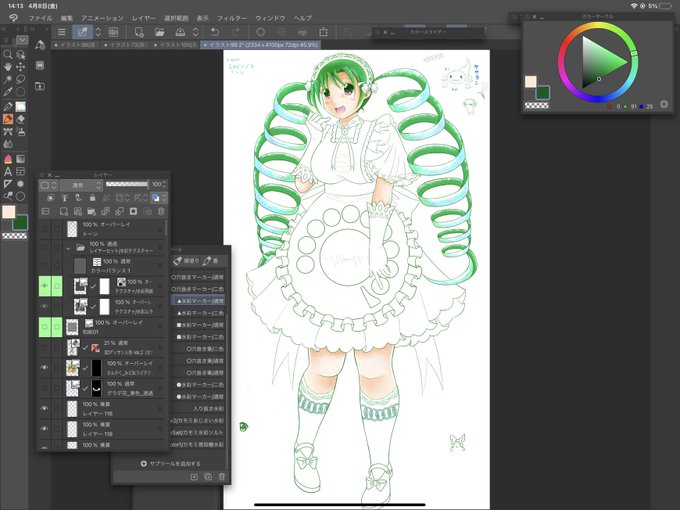Click the layer opacity slider bar

[127, 184]
